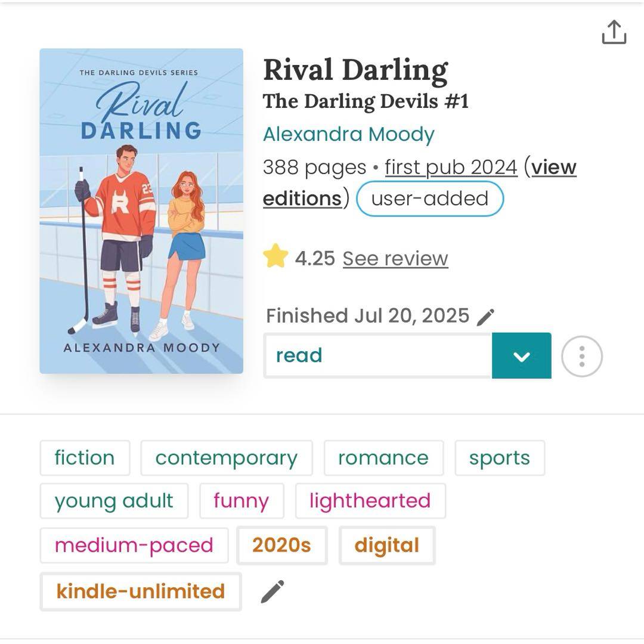Image resolution: width=644 pixels, height=644 pixels.
Task: Select the 'sports' genre tag
Action: (499, 458)
